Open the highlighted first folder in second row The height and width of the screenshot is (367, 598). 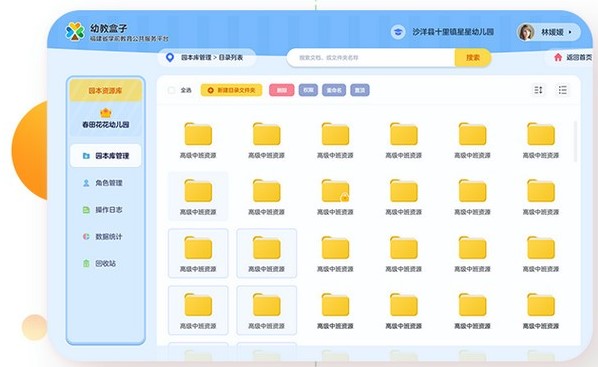pyautogui.click(x=198, y=196)
